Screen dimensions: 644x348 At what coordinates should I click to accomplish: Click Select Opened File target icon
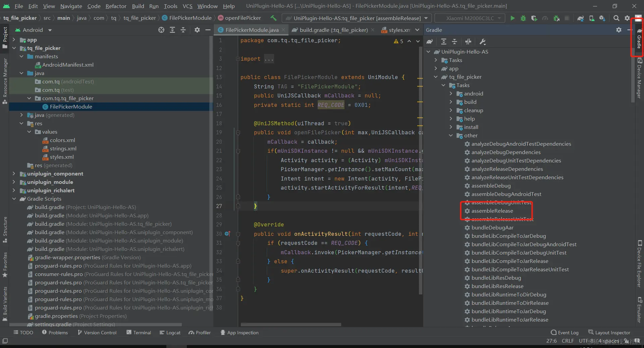(161, 30)
